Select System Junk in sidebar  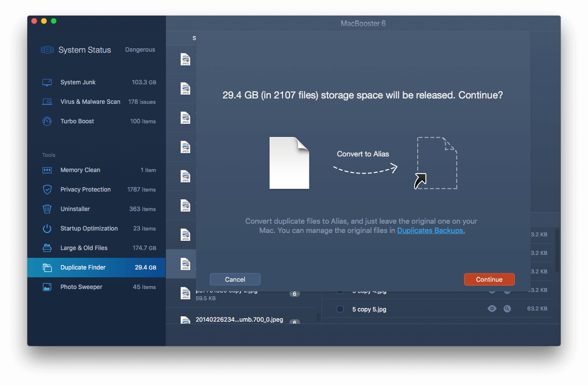pyautogui.click(x=78, y=82)
